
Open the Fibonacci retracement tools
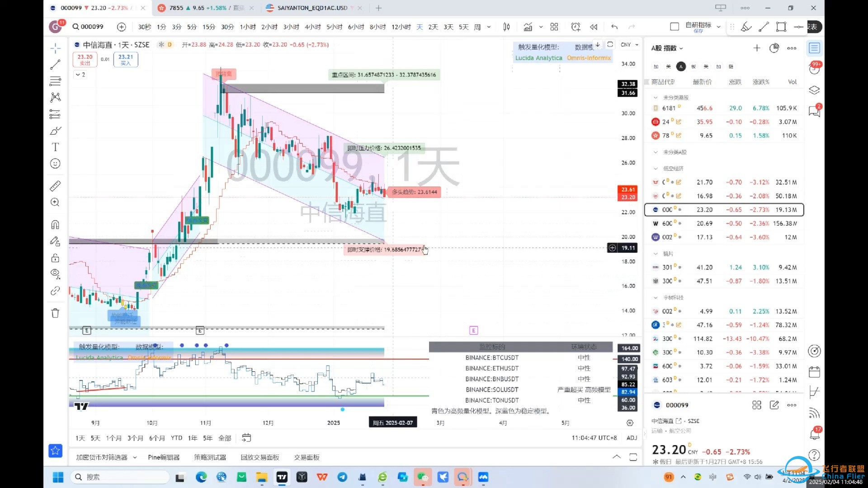coord(55,81)
